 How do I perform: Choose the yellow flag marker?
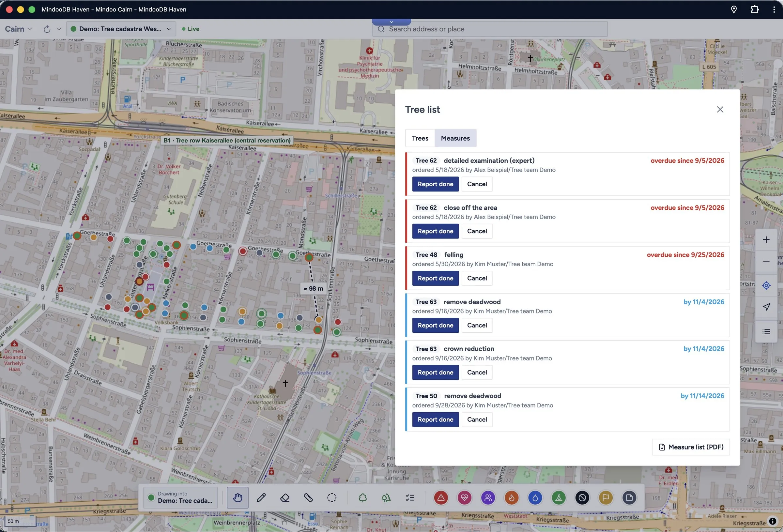(606, 497)
